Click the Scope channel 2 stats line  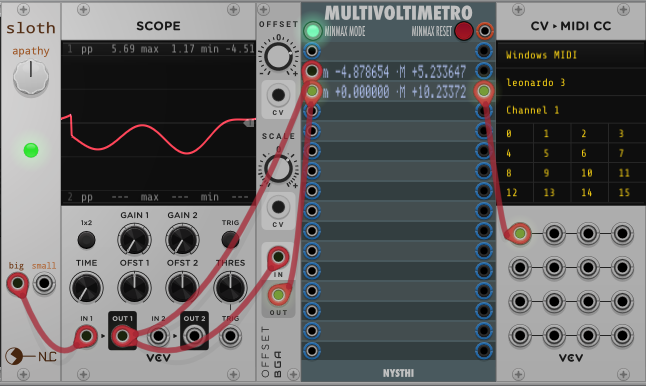coord(159,197)
